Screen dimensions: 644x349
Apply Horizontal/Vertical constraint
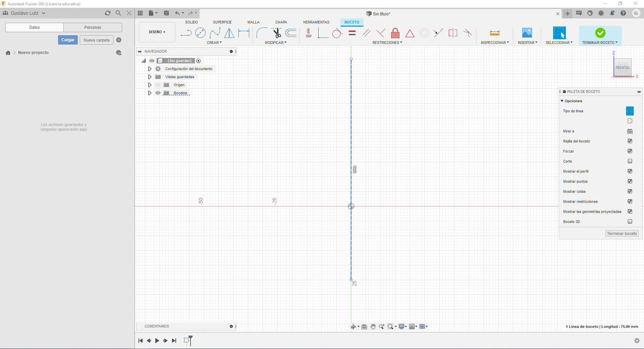coord(309,33)
